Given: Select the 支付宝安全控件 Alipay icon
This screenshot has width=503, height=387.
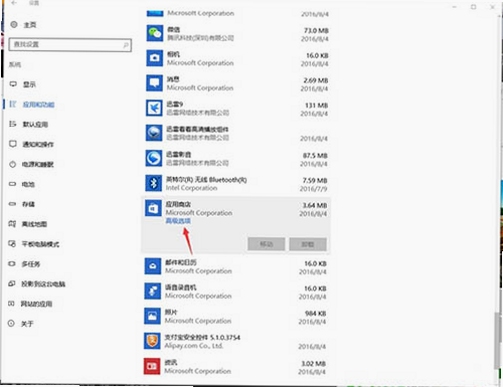Looking at the screenshot, I should coord(152,341).
